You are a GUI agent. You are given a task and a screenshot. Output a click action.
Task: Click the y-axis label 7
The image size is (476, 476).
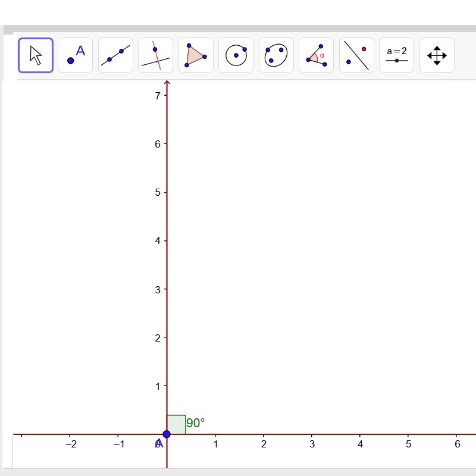click(158, 96)
